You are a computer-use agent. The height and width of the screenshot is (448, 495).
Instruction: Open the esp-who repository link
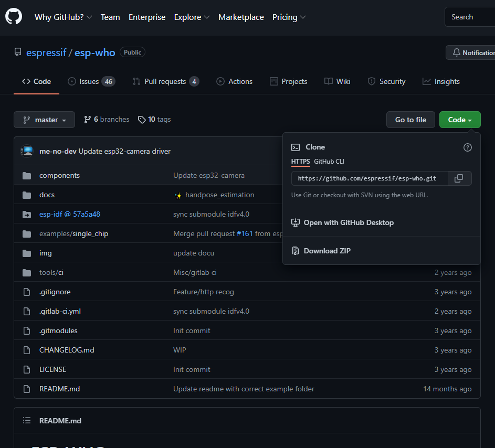coord(94,52)
